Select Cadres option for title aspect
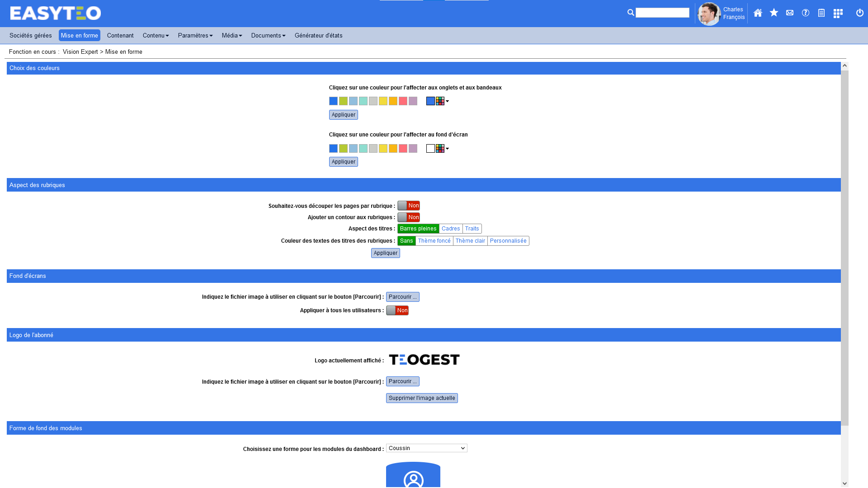Image resolution: width=868 pixels, height=488 pixels. pos(450,229)
